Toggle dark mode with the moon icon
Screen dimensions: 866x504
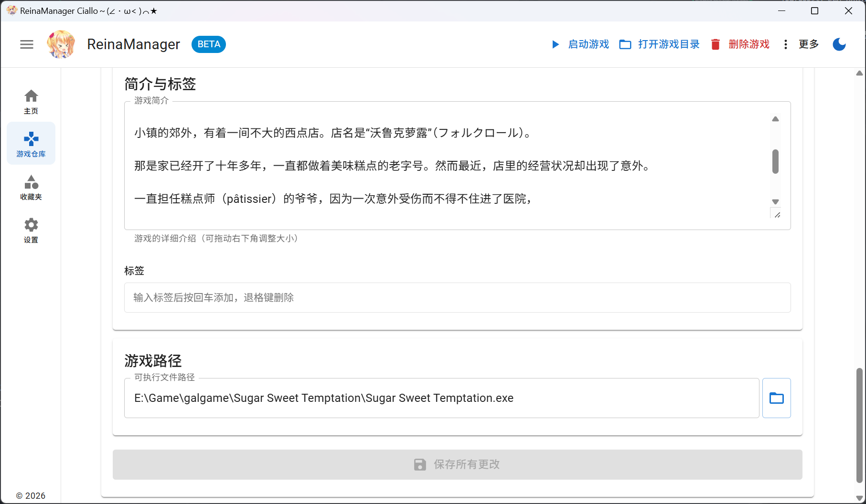click(x=839, y=44)
